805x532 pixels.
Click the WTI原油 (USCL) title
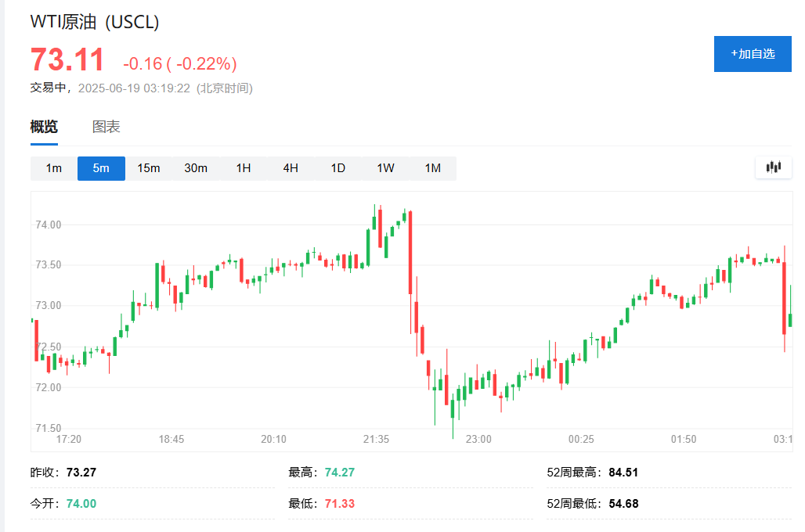click(95, 22)
